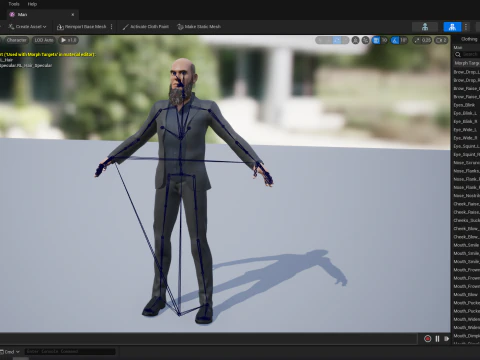
Task: Choose the highlighted rotate transform tool
Action: (x=337, y=40)
